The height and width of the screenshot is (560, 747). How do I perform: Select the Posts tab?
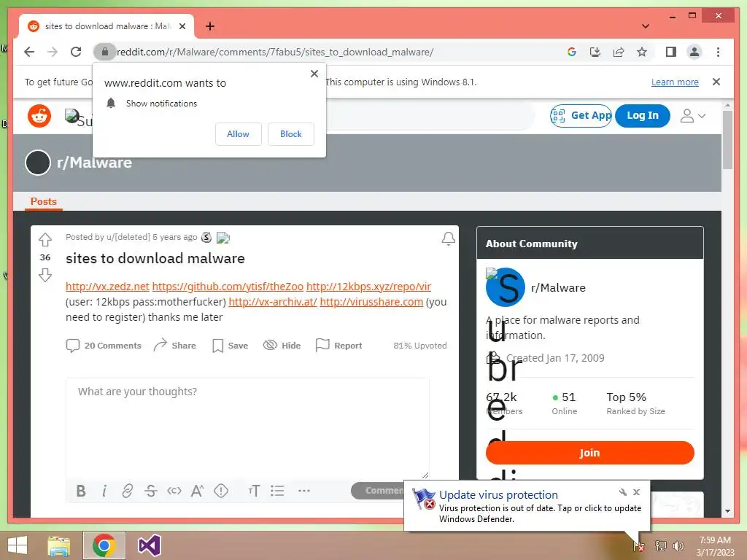(x=43, y=201)
